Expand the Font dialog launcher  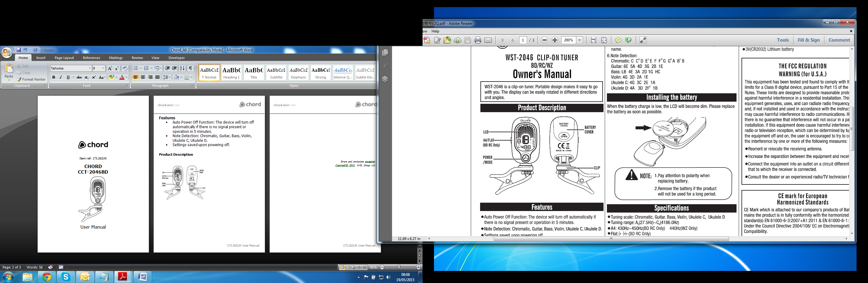pyautogui.click(x=127, y=86)
